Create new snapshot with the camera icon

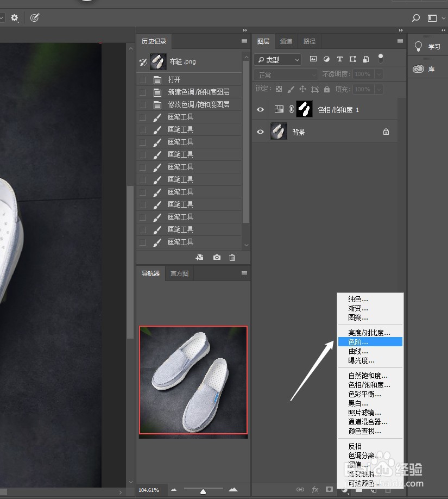tap(217, 257)
